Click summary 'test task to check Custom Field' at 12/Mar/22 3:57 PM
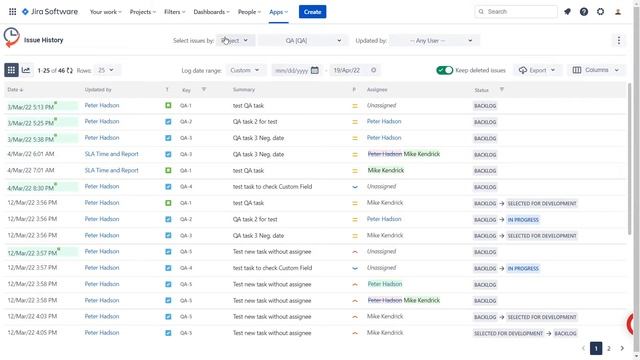This screenshot has width=640, height=360. point(272,268)
